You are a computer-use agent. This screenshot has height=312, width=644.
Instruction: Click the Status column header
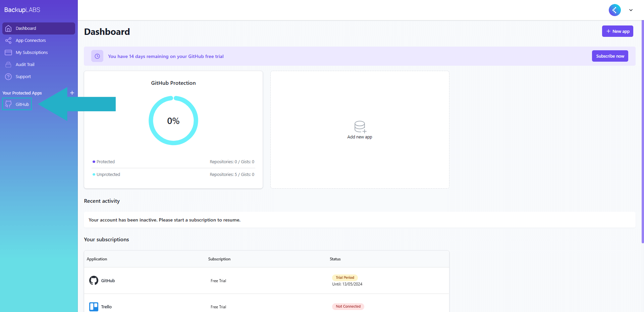(335, 259)
